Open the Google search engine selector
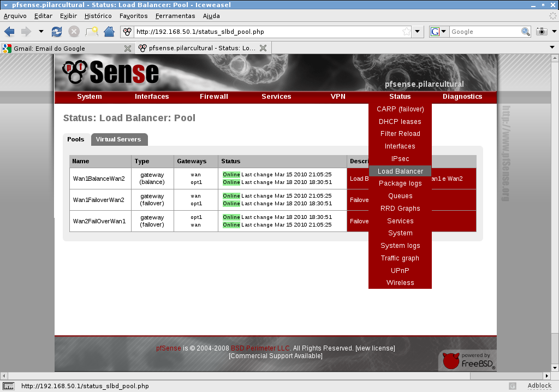 click(439, 32)
